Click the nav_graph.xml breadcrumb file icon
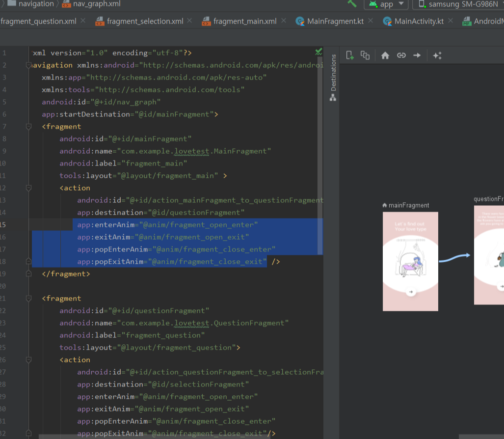The height and width of the screenshot is (439, 504). [67, 4]
